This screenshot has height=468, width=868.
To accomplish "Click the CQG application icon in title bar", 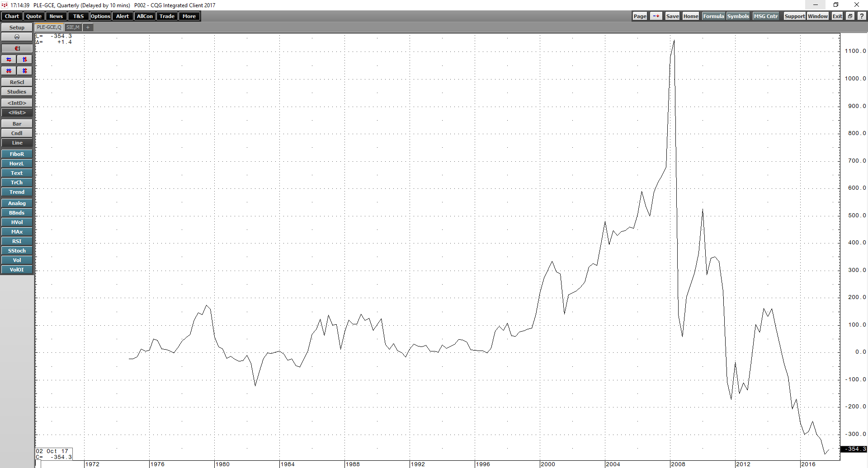I will 5,5.
